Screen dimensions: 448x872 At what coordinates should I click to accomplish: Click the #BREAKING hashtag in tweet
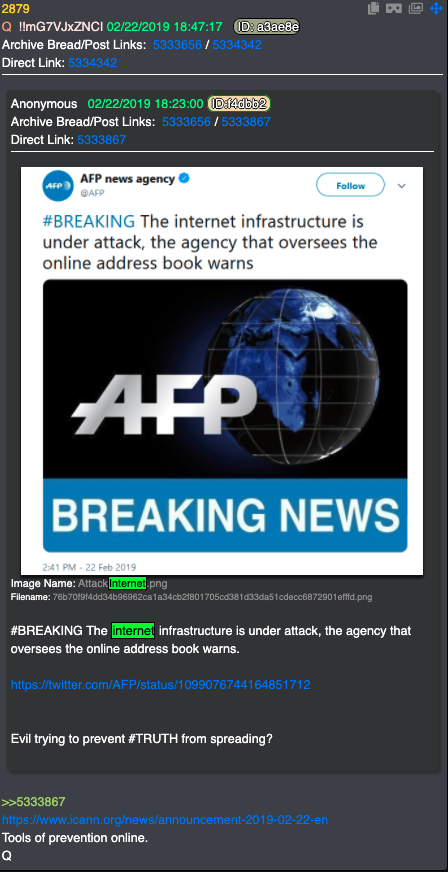coord(89,221)
